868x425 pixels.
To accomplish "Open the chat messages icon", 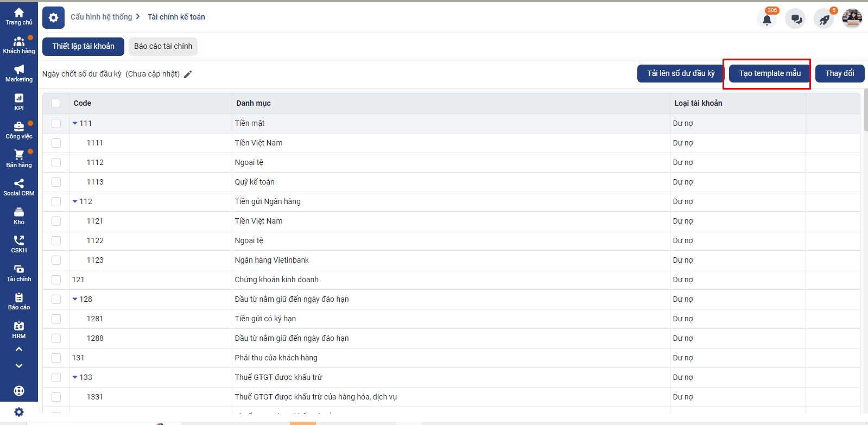I will tap(796, 20).
